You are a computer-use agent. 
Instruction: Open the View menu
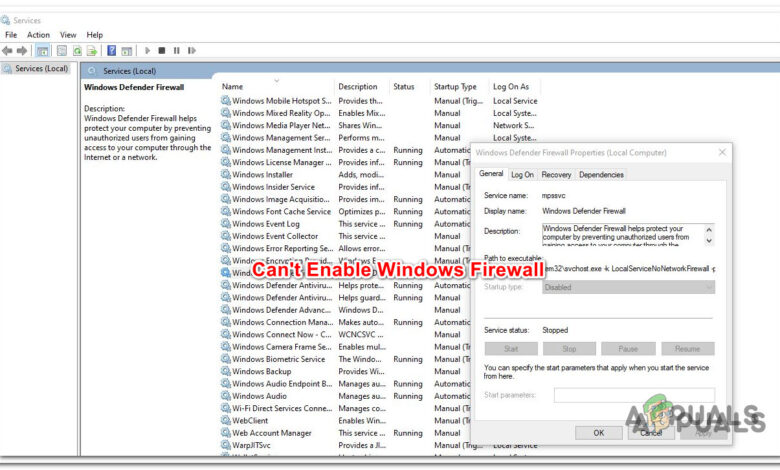pos(68,35)
